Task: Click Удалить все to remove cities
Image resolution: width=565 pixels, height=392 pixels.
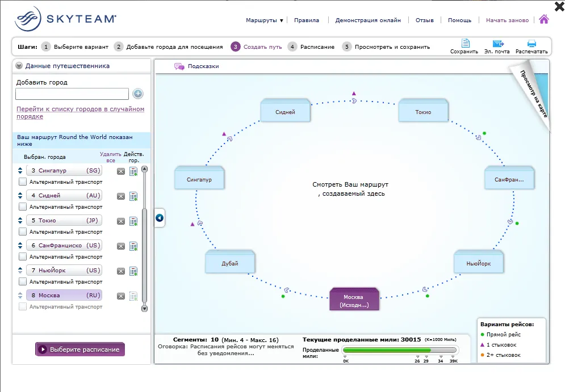Action: (x=111, y=157)
